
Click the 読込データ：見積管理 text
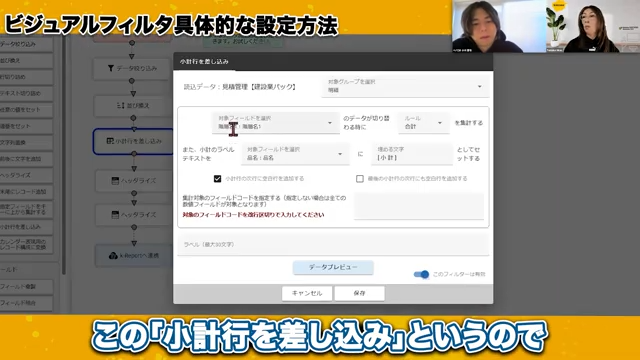[x=240, y=87]
